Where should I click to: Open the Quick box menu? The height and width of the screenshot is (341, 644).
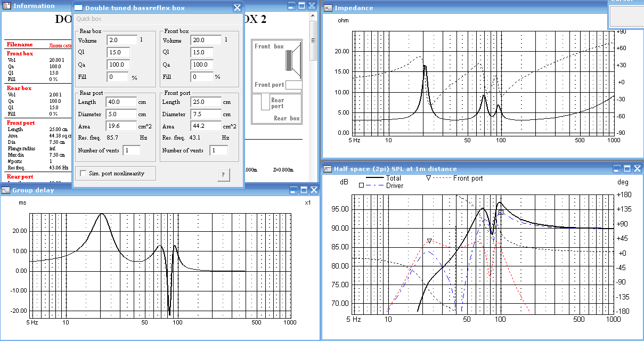88,19
